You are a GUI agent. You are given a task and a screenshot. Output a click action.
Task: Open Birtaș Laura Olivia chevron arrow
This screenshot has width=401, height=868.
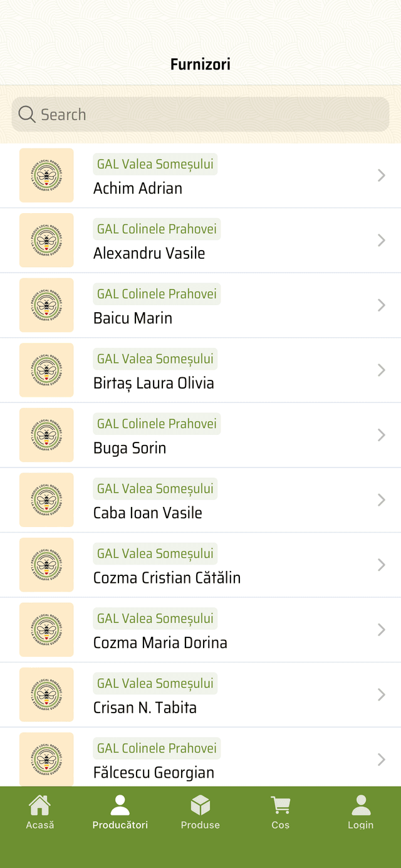tap(381, 370)
